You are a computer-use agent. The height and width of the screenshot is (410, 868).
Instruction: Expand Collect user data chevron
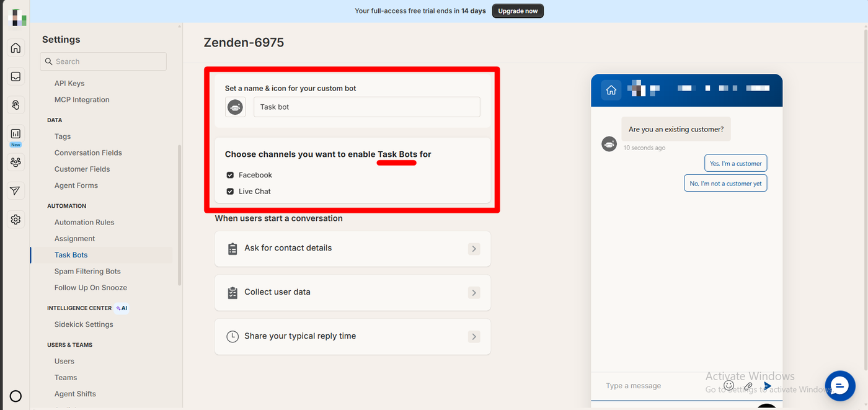(x=474, y=293)
